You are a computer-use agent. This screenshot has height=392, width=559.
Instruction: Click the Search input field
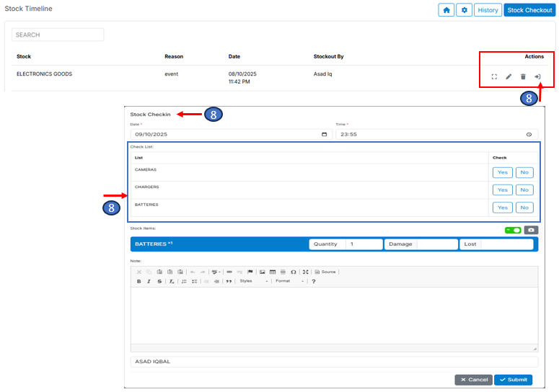click(x=58, y=35)
